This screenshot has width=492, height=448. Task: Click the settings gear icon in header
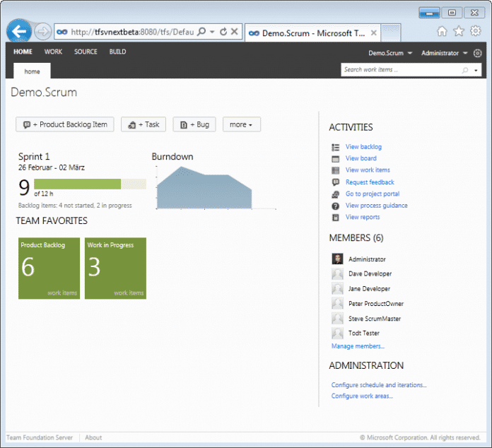click(478, 53)
